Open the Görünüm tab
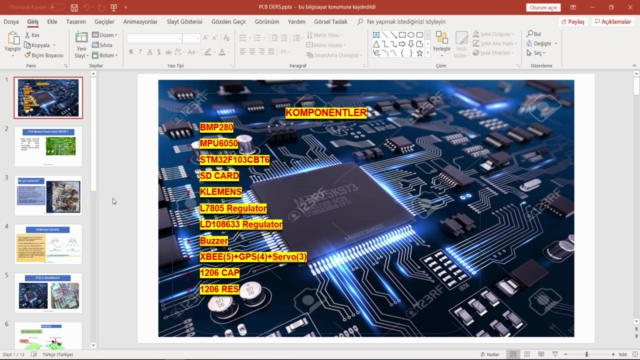 tap(267, 22)
